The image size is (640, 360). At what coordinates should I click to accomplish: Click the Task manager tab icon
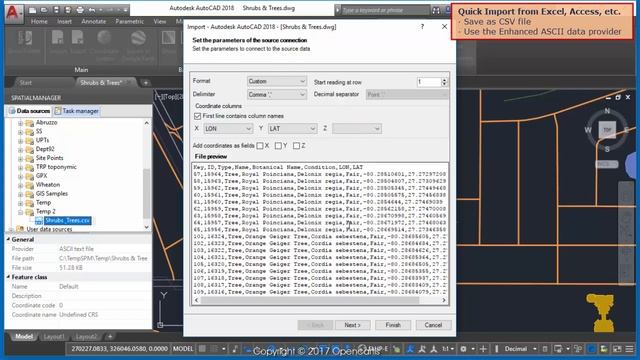point(58,111)
